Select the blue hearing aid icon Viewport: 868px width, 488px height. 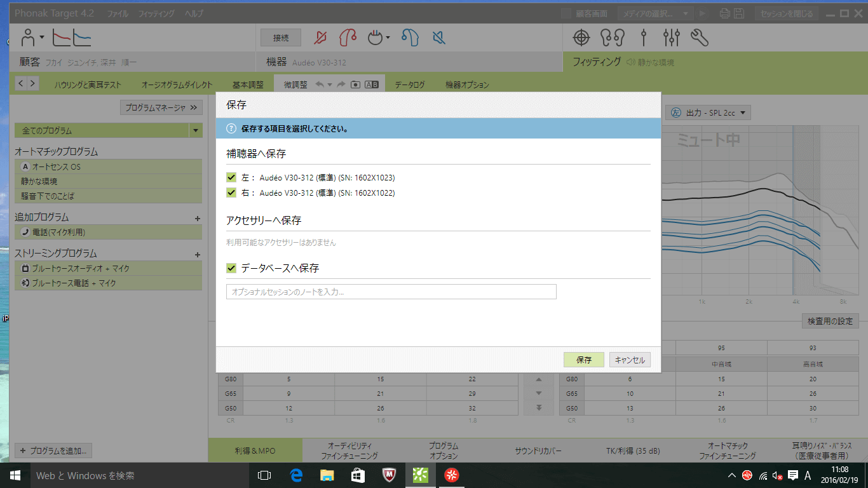pyautogui.click(x=410, y=38)
